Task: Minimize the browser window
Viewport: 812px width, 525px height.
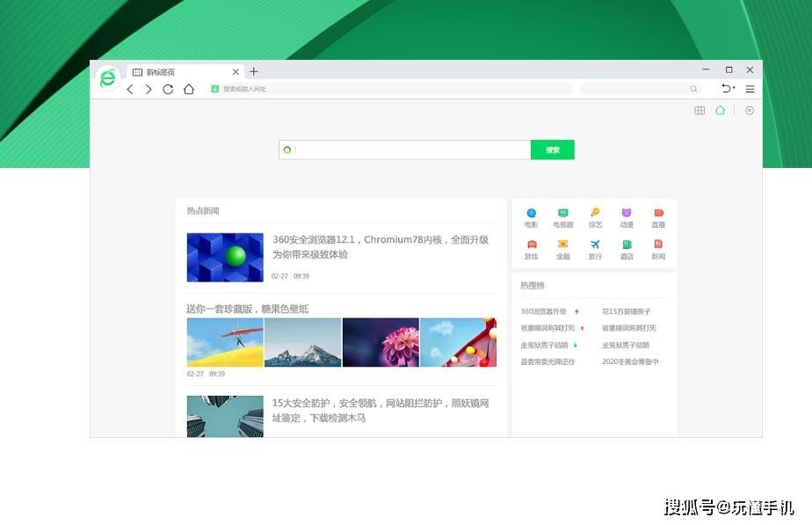Action: click(x=706, y=69)
